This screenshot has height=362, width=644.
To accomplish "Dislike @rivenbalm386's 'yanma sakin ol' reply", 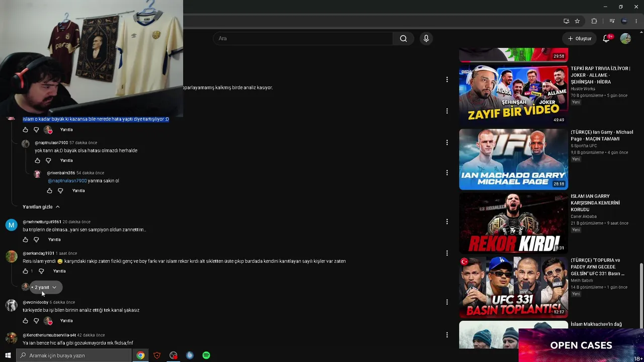I will point(60,191).
